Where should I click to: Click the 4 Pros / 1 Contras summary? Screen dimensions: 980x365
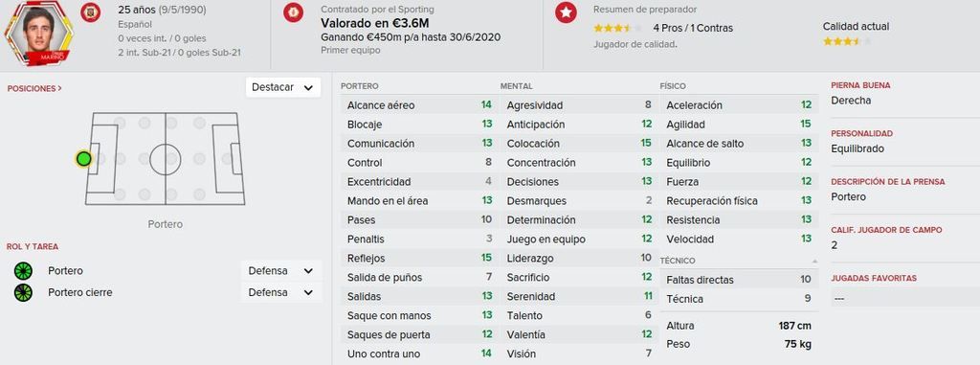(693, 28)
